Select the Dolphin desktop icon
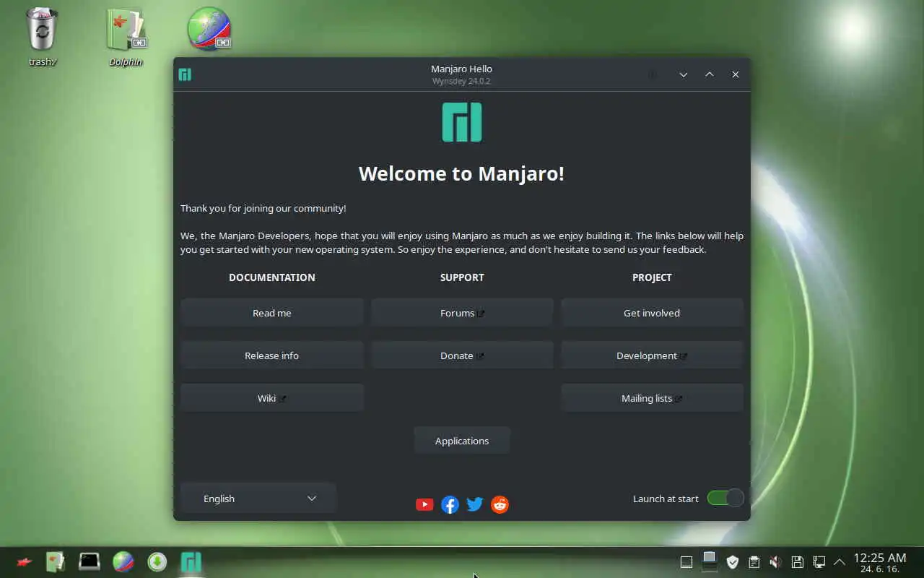The width and height of the screenshot is (924, 578). tap(126, 38)
